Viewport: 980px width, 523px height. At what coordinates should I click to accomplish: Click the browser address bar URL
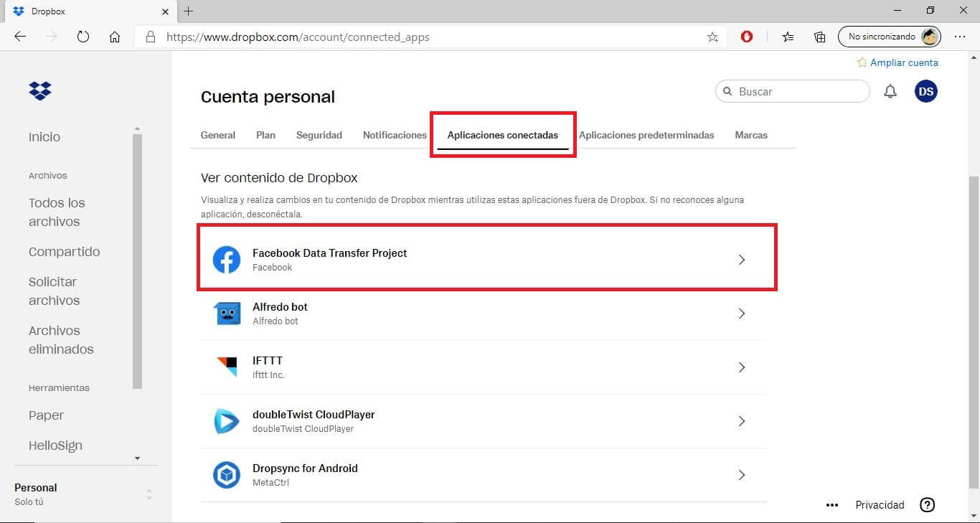pos(298,37)
